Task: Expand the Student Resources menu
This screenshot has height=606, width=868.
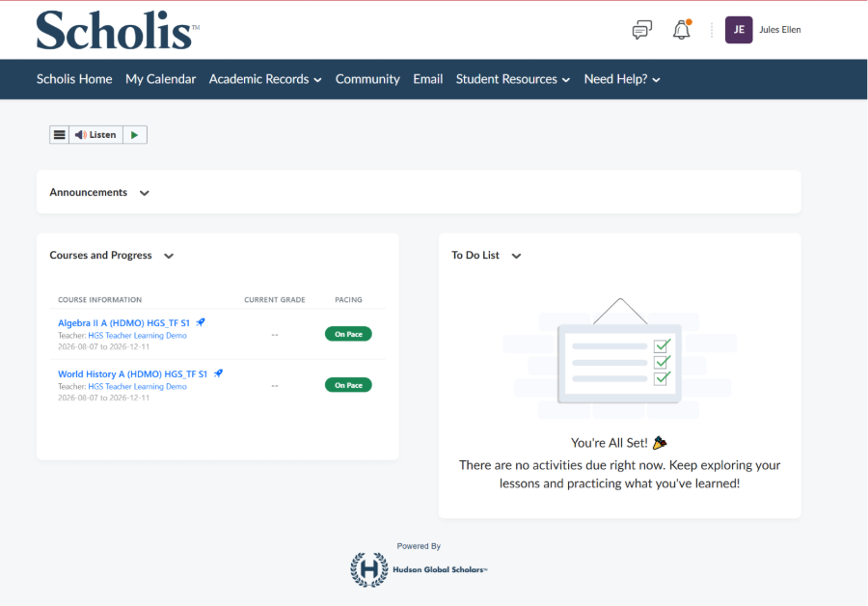Action: tap(513, 79)
